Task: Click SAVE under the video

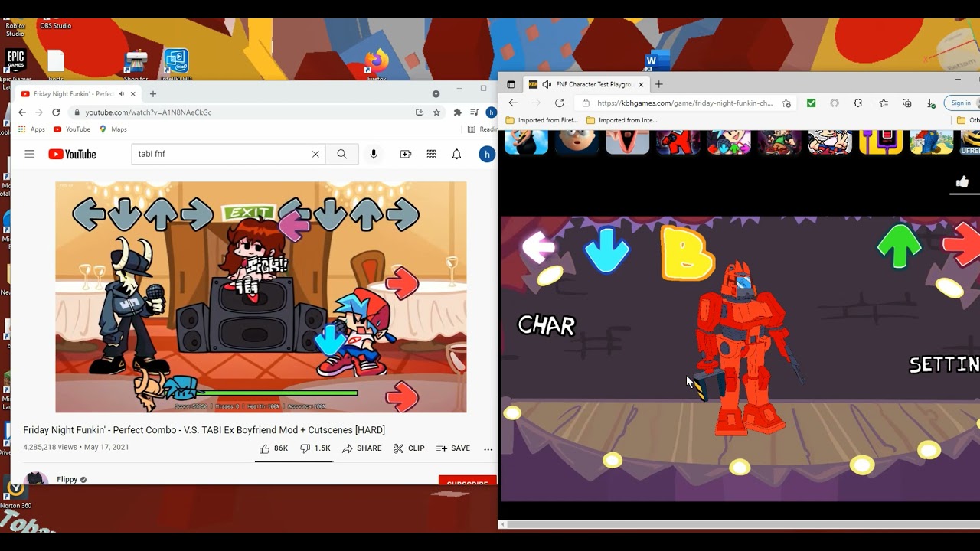Action: [453, 448]
